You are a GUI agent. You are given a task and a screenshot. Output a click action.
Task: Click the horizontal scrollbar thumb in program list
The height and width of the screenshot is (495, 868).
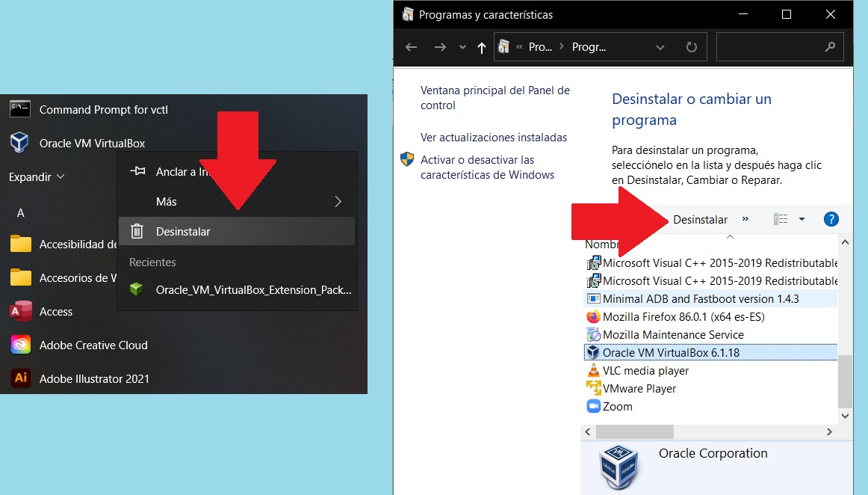pyautogui.click(x=634, y=431)
